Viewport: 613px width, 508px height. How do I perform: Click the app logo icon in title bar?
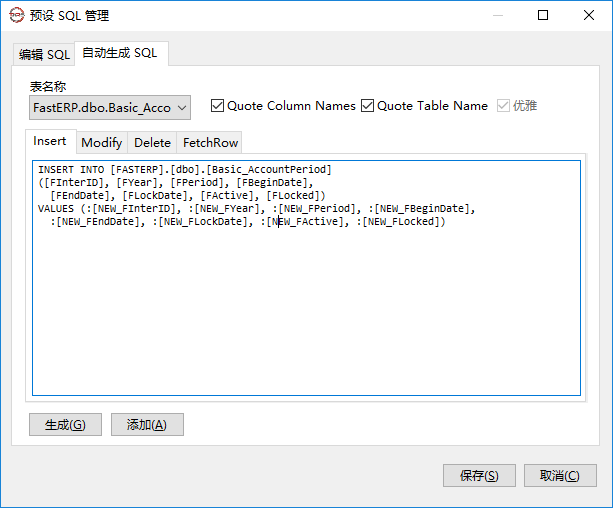pos(16,15)
